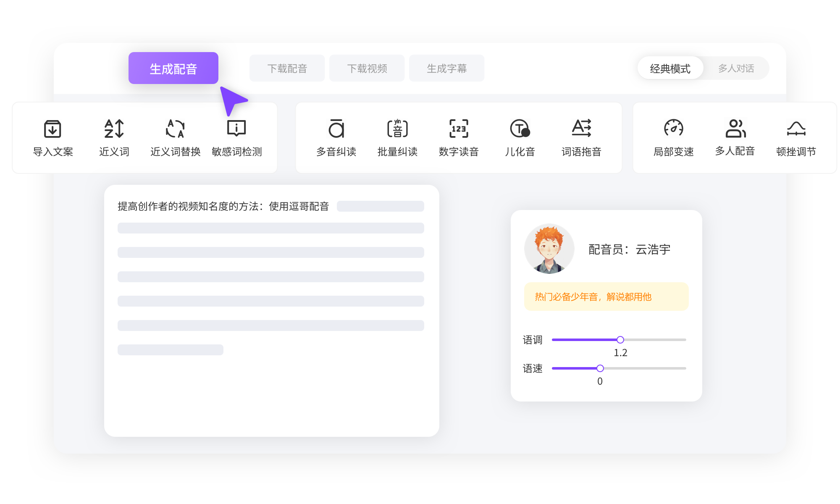
Task: Open the 词语拖音 word elongation tool
Action: tap(581, 137)
